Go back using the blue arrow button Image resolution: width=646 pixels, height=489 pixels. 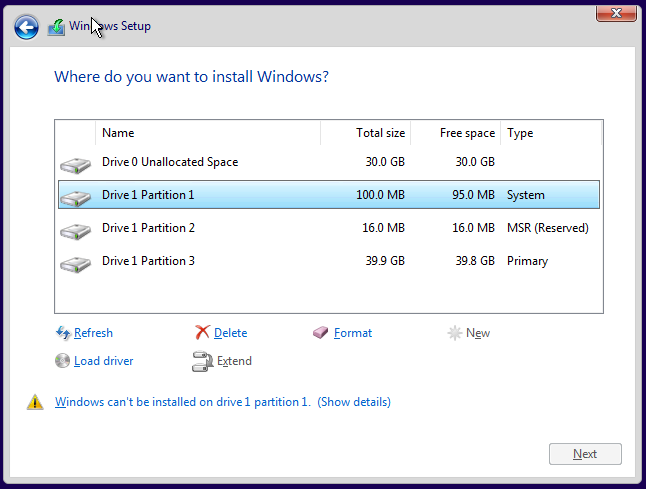pyautogui.click(x=26, y=28)
